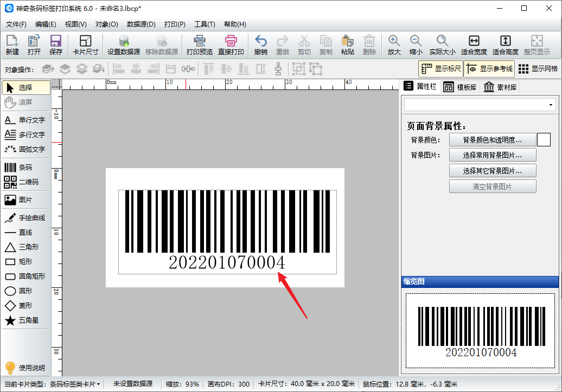Open 使用说明 usage instructions
Image resolution: width=562 pixels, height=392 pixels.
pyautogui.click(x=26, y=368)
